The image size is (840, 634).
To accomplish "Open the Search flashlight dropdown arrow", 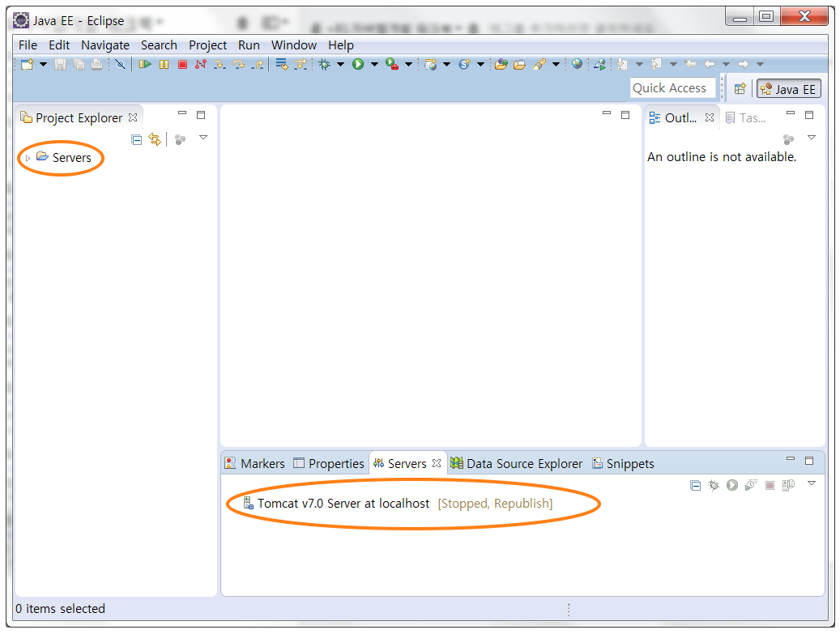I will point(556,64).
